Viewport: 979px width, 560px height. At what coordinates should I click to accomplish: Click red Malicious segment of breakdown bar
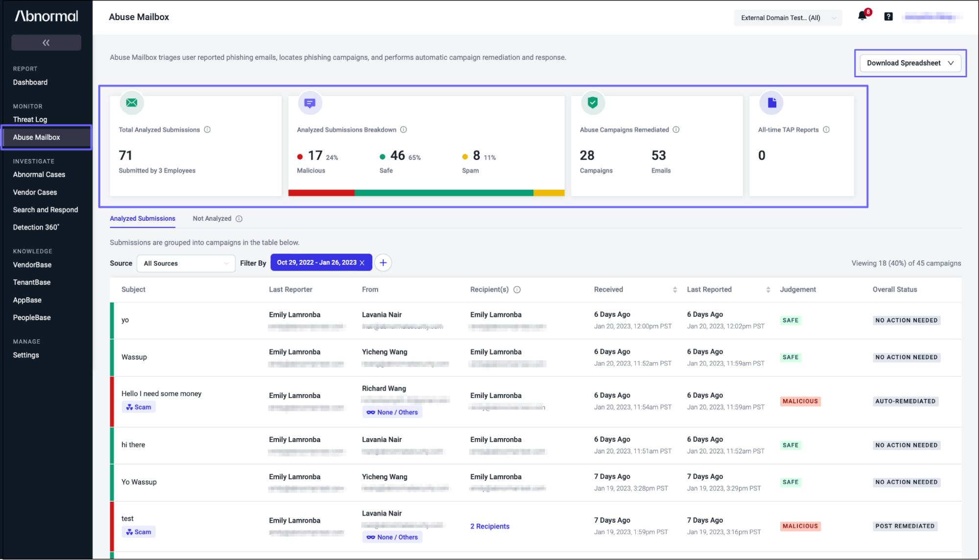pyautogui.click(x=321, y=193)
